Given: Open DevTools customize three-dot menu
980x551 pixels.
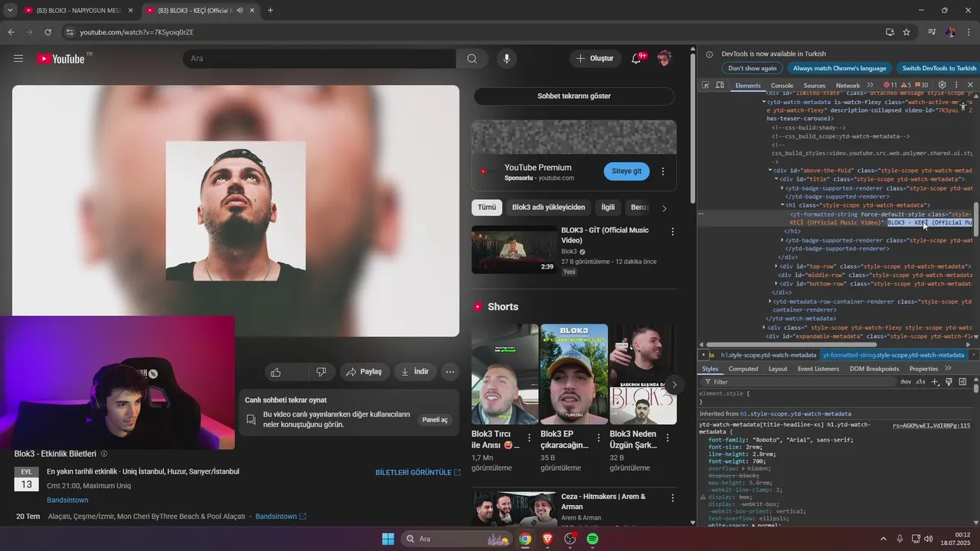Looking at the screenshot, I should coord(956,85).
